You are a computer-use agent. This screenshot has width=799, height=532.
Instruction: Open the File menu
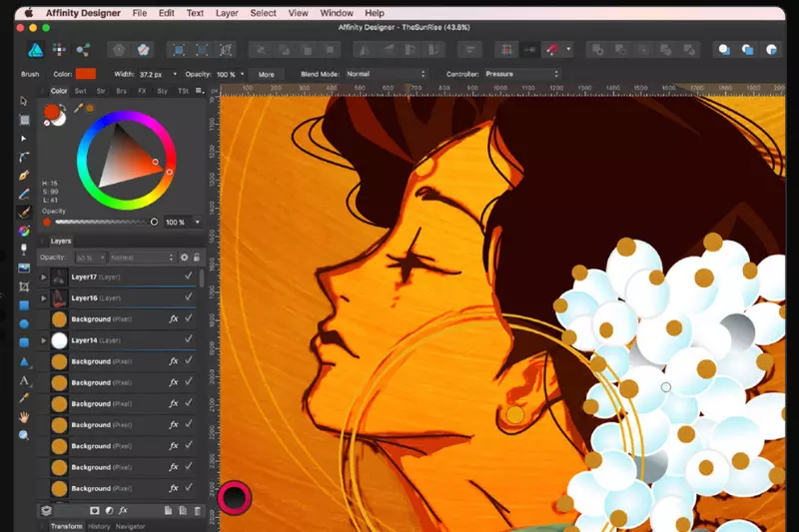tap(139, 13)
